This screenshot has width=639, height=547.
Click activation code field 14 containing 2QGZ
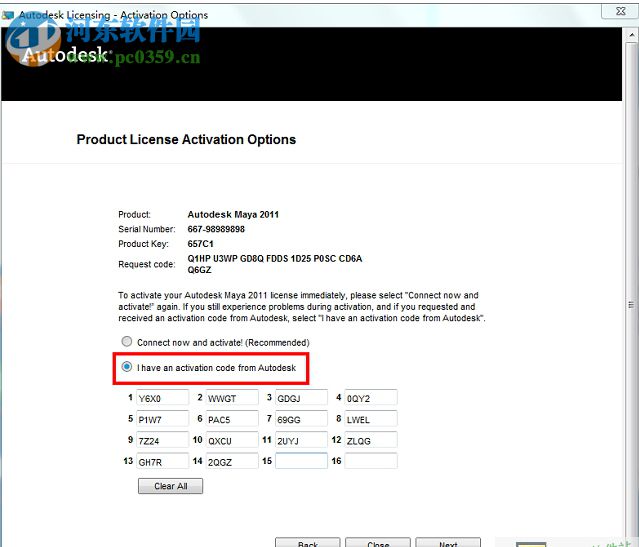pos(232,461)
